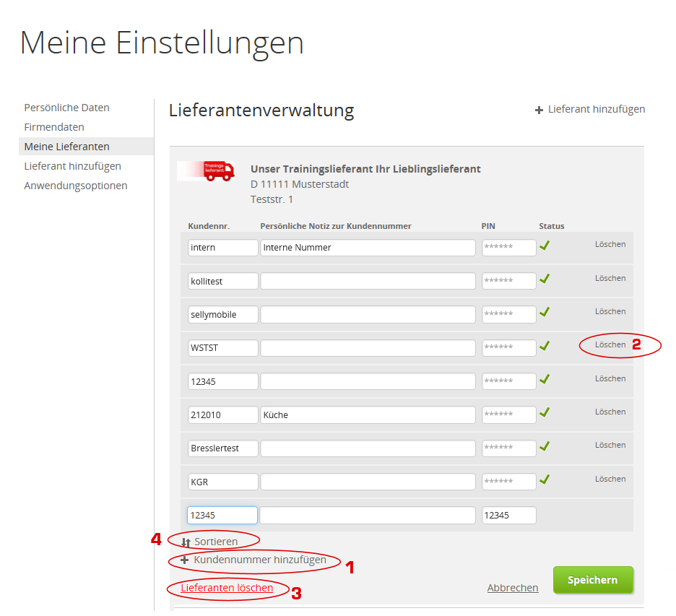
Task: Click green status checkmark in intern row
Action: tap(545, 246)
